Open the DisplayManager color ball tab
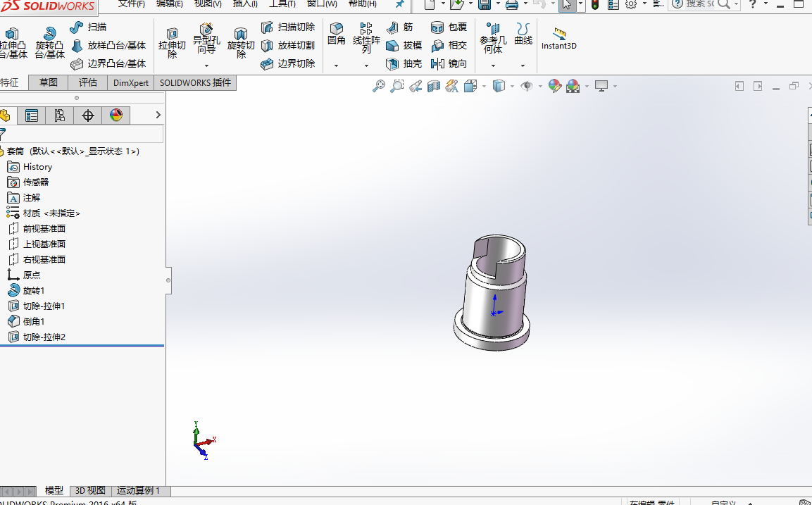Image resolution: width=812 pixels, height=505 pixels. 116,116
